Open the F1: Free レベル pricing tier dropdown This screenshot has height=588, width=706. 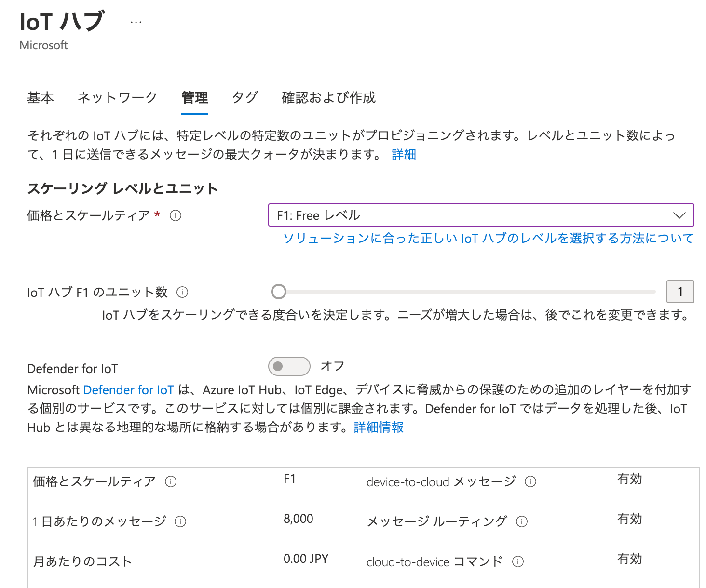point(481,215)
